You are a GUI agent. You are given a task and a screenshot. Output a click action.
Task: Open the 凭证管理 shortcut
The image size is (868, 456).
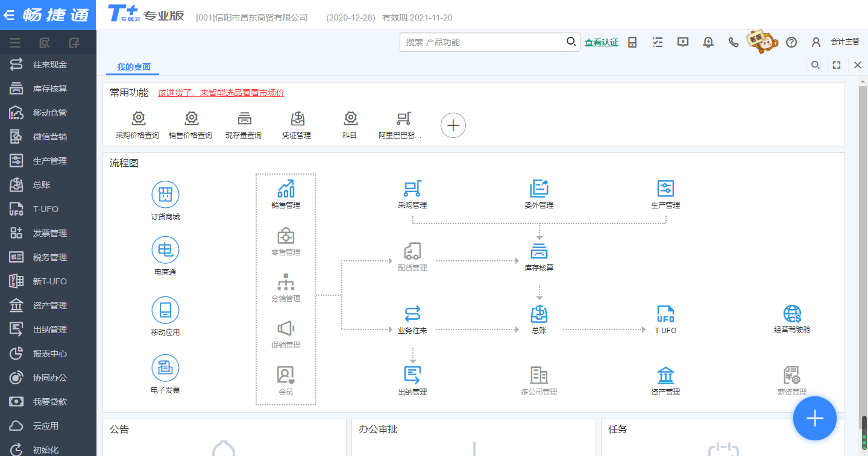(297, 125)
